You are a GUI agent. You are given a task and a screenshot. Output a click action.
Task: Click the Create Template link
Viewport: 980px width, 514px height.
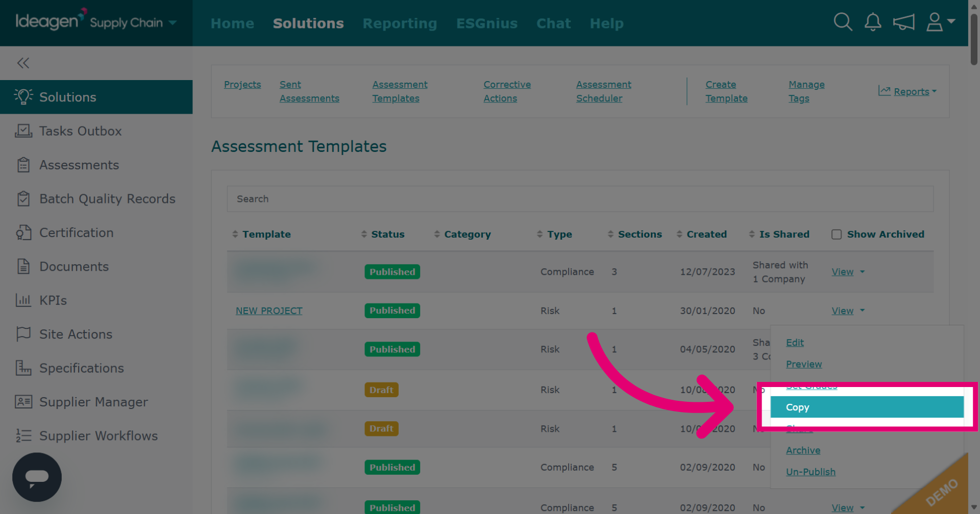tap(726, 91)
